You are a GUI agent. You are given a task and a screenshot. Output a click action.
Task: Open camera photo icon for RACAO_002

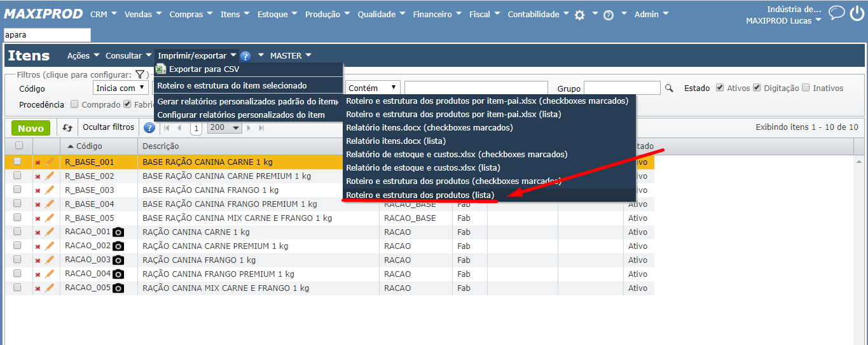pos(118,246)
